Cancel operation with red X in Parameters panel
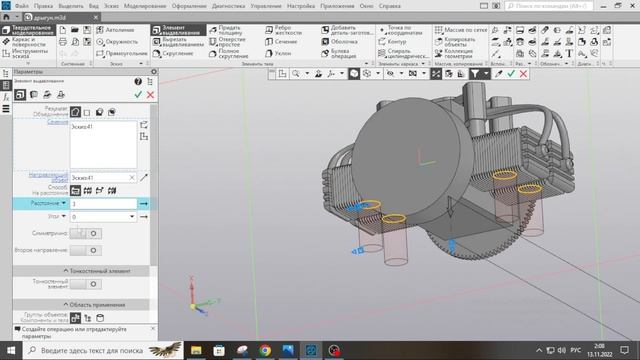 [x=150, y=95]
